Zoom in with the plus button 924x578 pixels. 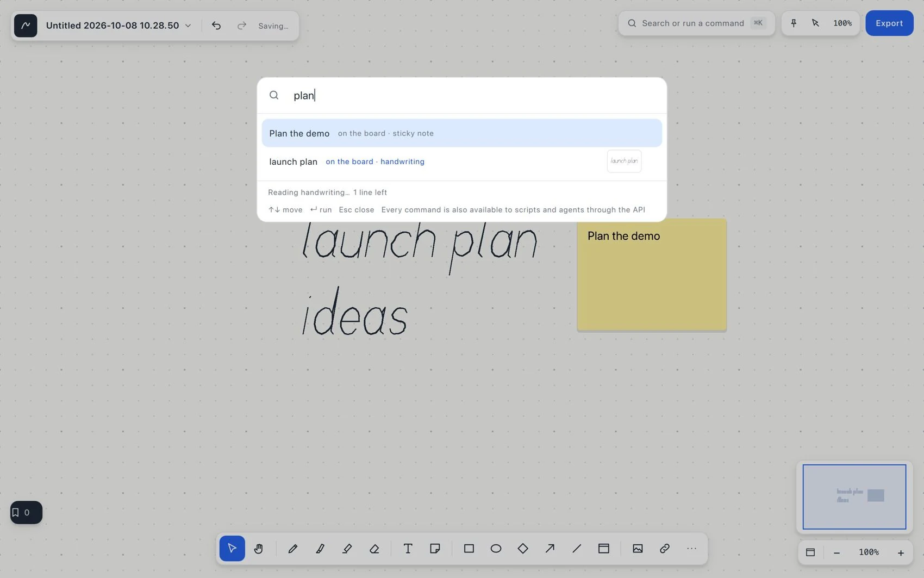pos(901,552)
